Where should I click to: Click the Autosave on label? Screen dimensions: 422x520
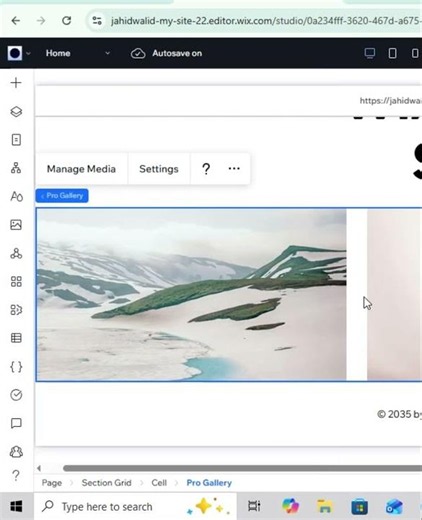[177, 53]
